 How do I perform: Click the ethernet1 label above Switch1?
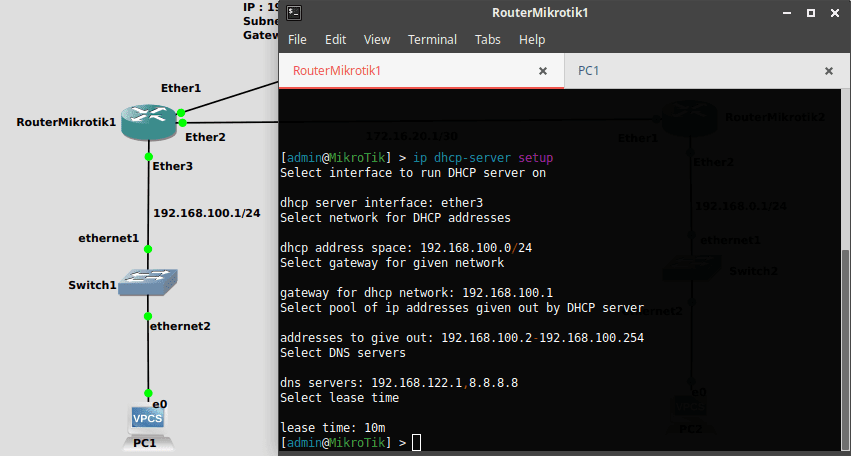coord(109,238)
